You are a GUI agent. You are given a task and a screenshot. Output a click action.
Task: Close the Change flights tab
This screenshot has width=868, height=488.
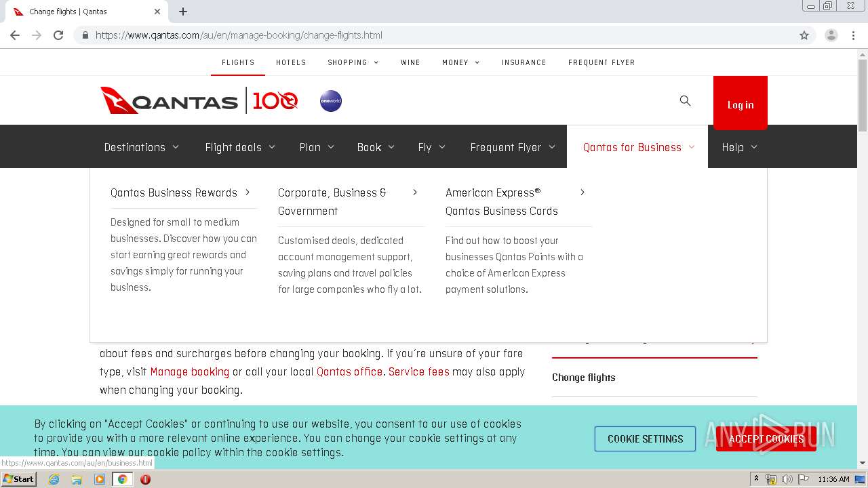click(x=157, y=12)
